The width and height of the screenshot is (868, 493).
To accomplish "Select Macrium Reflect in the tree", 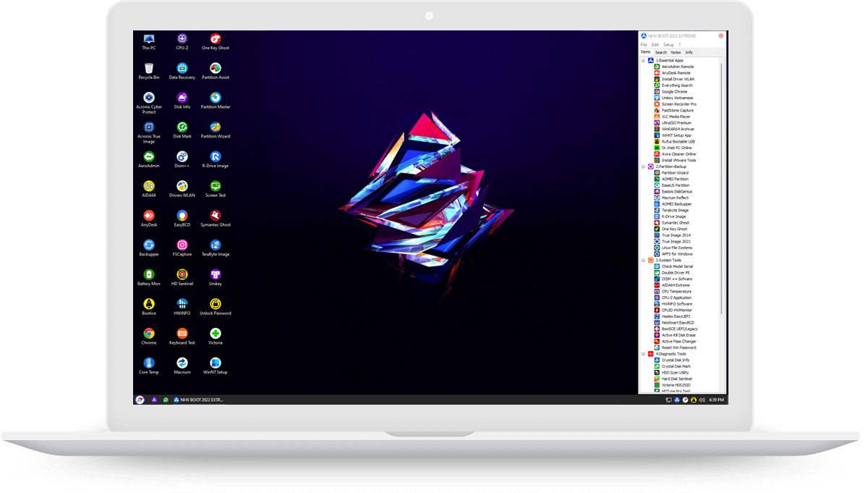I will [x=671, y=198].
